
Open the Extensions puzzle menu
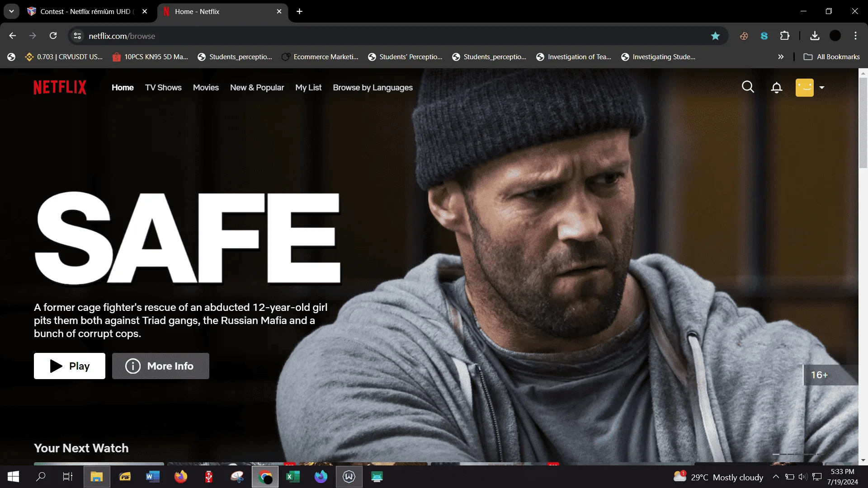(x=785, y=36)
